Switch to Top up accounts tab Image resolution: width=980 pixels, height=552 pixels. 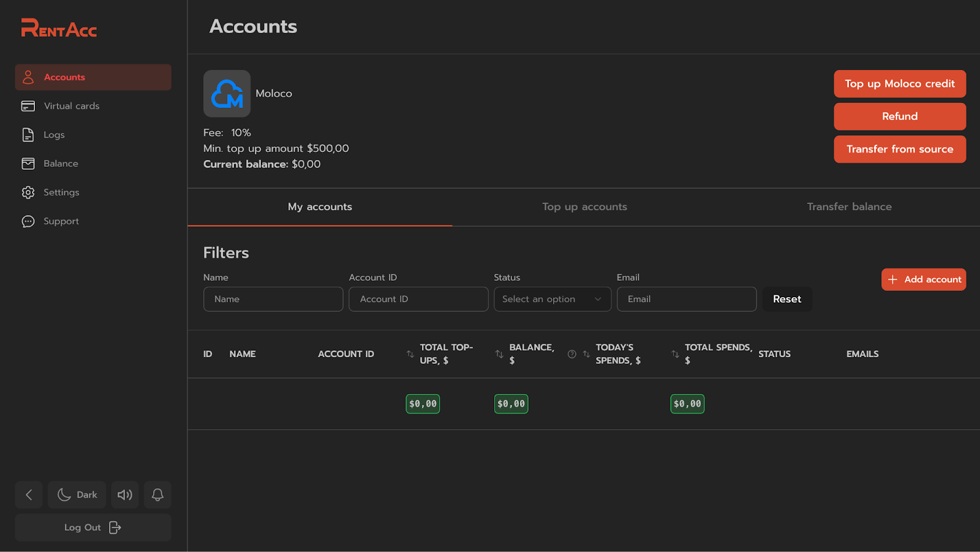point(584,207)
